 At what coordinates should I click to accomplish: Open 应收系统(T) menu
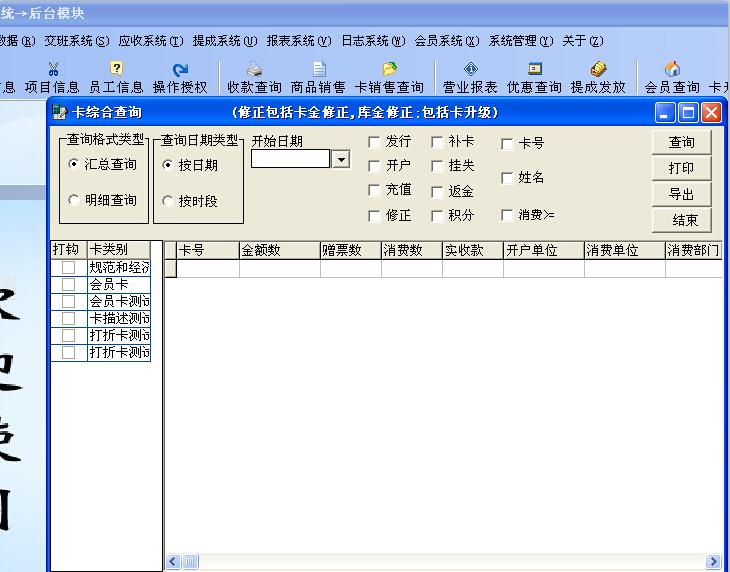click(151, 41)
